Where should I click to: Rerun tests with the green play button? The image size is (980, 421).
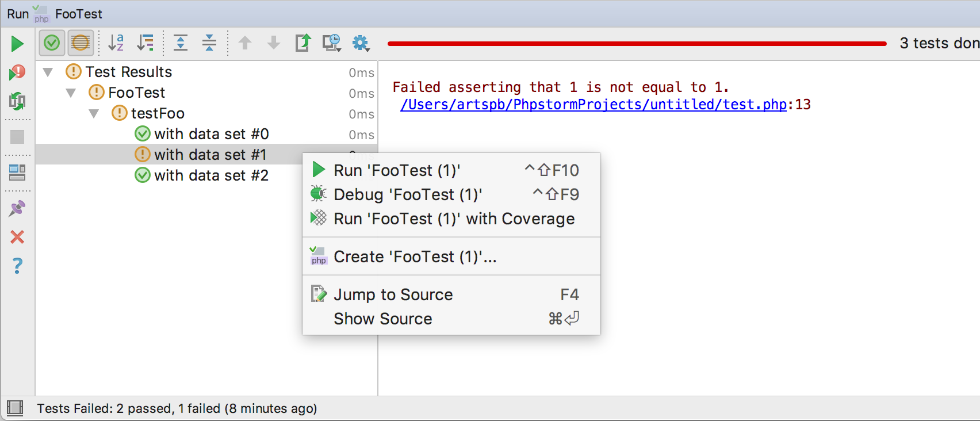[x=17, y=44]
